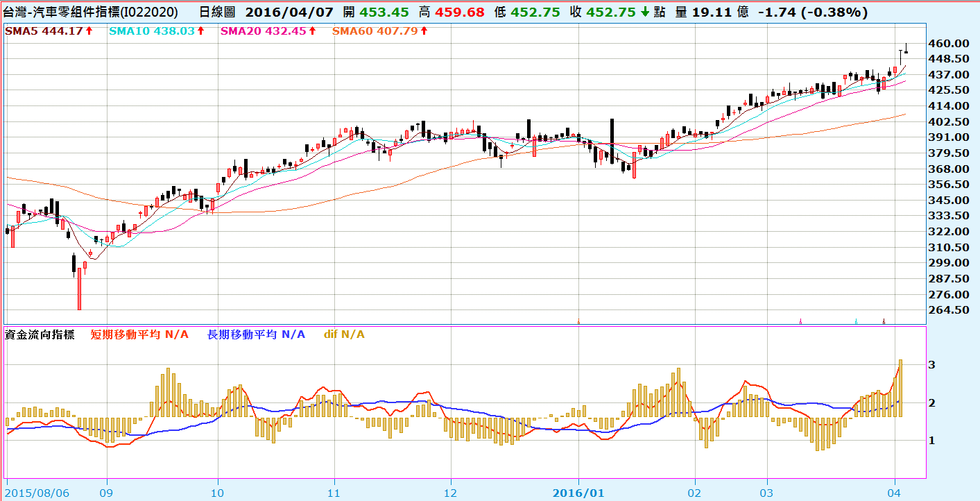Click the 日線圖 chart period label
The height and width of the screenshot is (501, 980).
218,12
